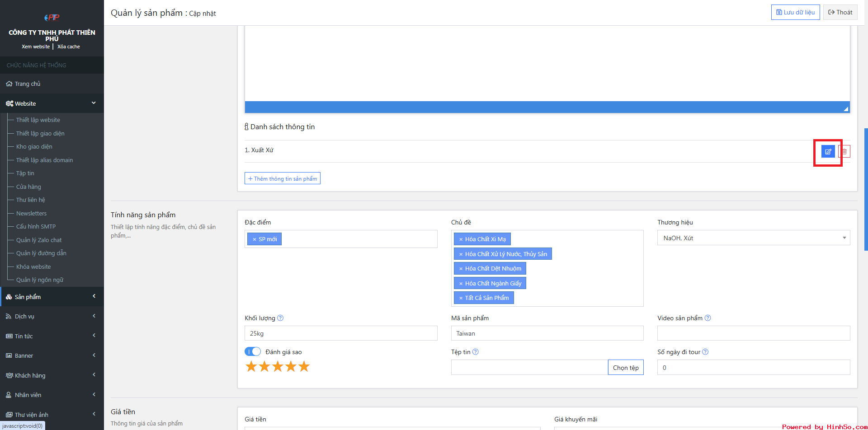Set rating with the fifth star

pos(304,366)
